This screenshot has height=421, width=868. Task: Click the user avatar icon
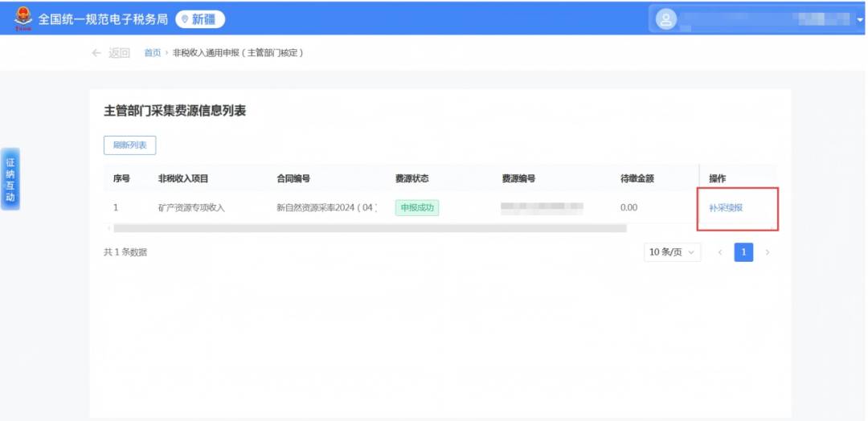[666, 20]
